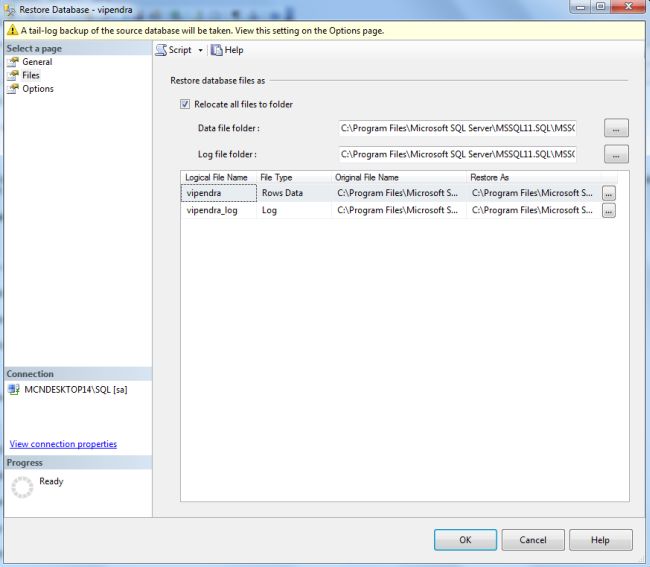
Task: Open View connection properties link
Action: 63,444
